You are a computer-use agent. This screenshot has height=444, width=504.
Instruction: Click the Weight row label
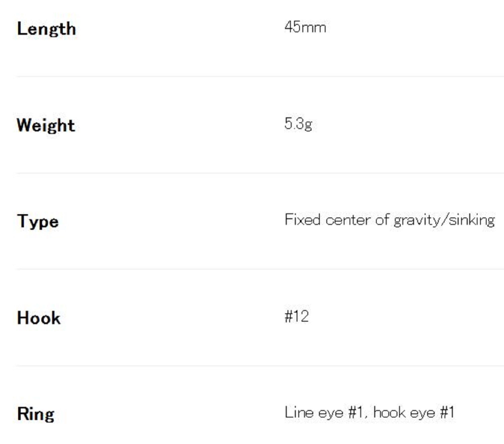tap(46, 125)
